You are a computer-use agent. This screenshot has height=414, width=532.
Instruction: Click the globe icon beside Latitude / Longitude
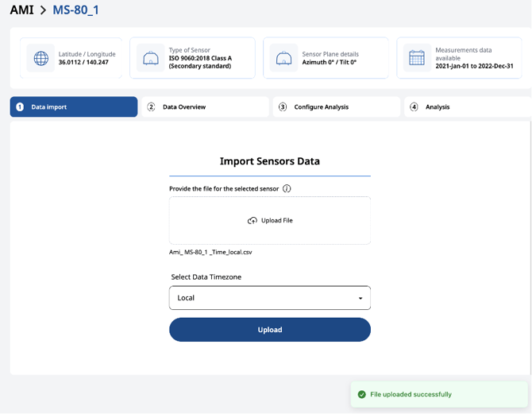coord(40,59)
